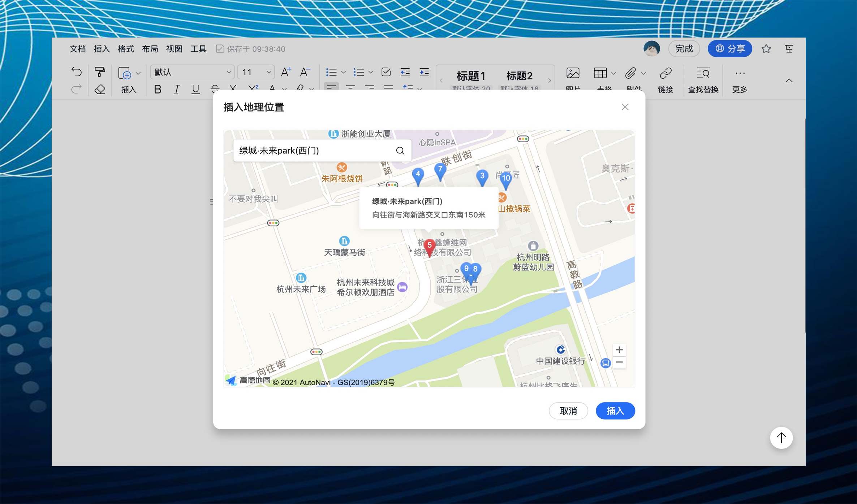Image resolution: width=857 pixels, height=504 pixels.
Task: Confirm with the 插入 button in dialog
Action: click(x=615, y=411)
